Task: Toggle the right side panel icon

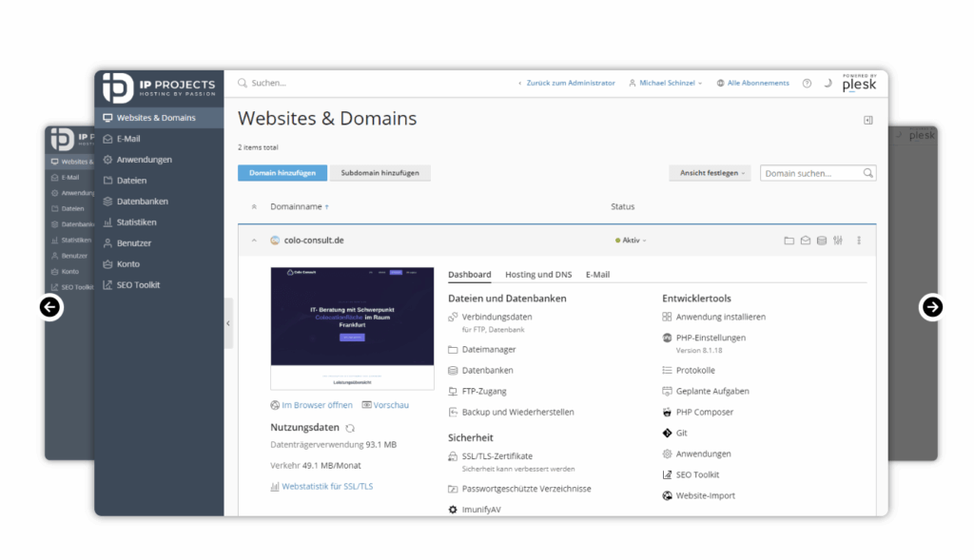Action: (x=867, y=120)
